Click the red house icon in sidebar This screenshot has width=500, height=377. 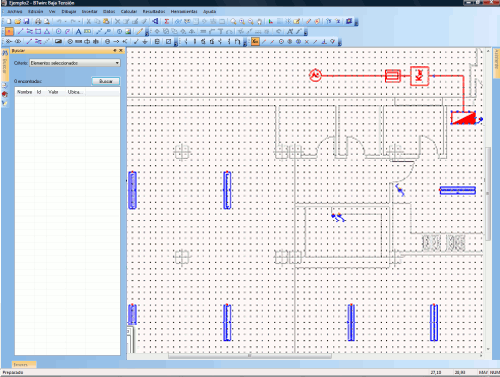coord(5,94)
